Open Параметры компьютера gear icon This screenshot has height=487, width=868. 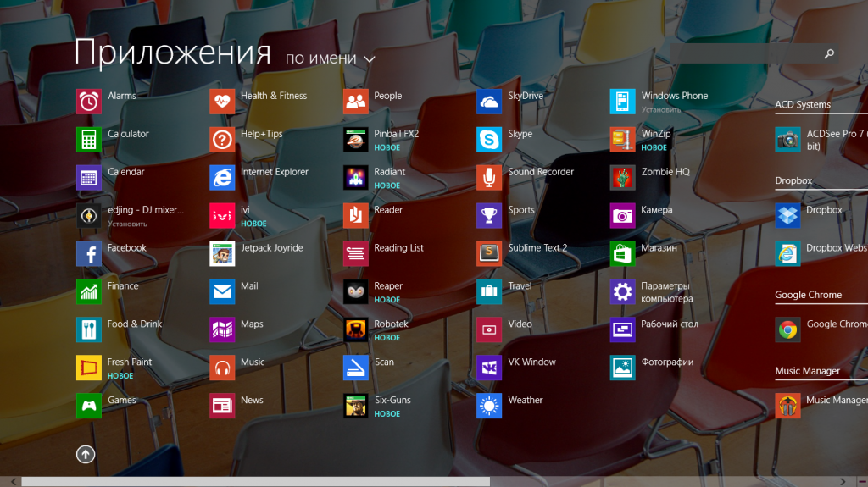tap(622, 291)
